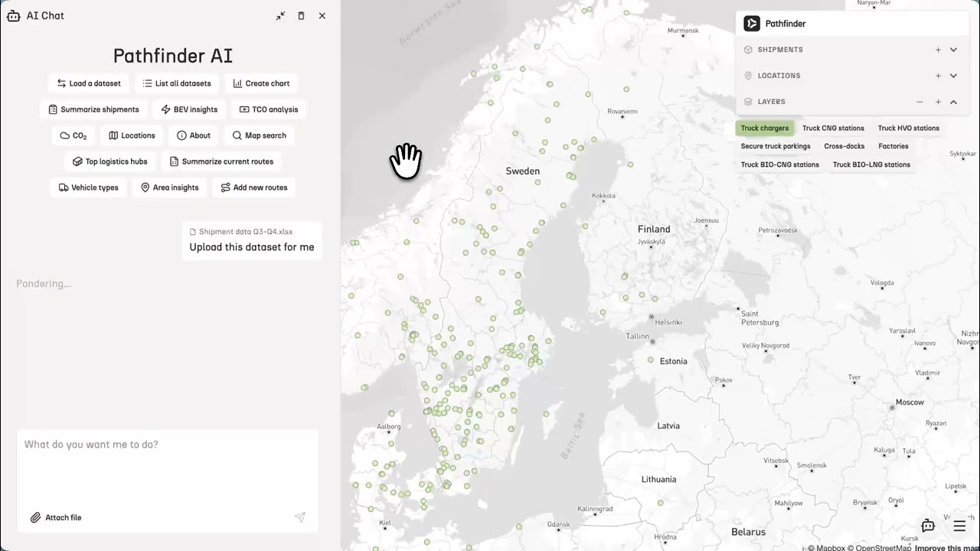Image resolution: width=980 pixels, height=551 pixels.
Task: Click the AI Chat robot icon
Action: pyautogui.click(x=13, y=15)
